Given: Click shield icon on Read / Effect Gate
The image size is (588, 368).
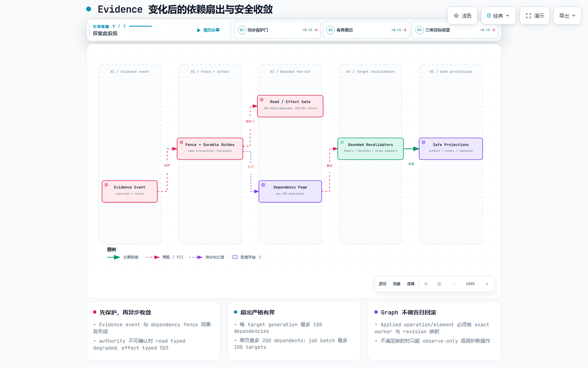Looking at the screenshot, I should click(262, 100).
